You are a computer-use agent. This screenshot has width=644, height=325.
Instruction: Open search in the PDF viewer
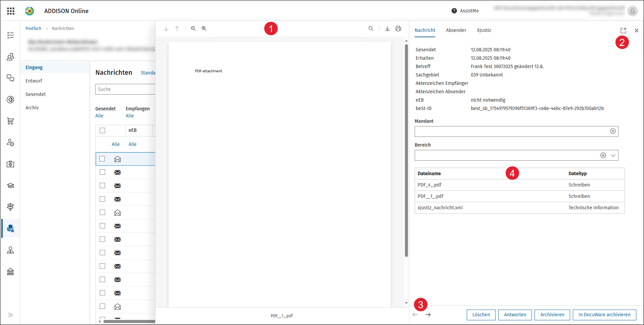tap(371, 29)
